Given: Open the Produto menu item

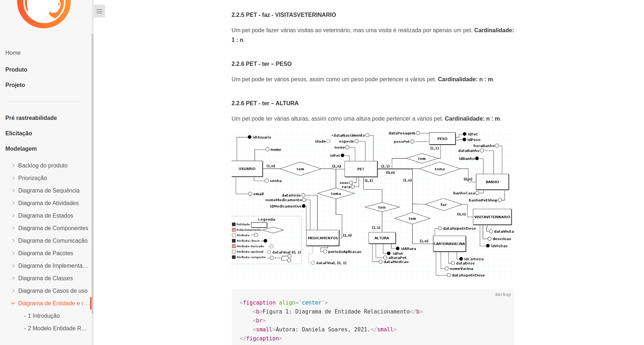Looking at the screenshot, I should tap(16, 69).
